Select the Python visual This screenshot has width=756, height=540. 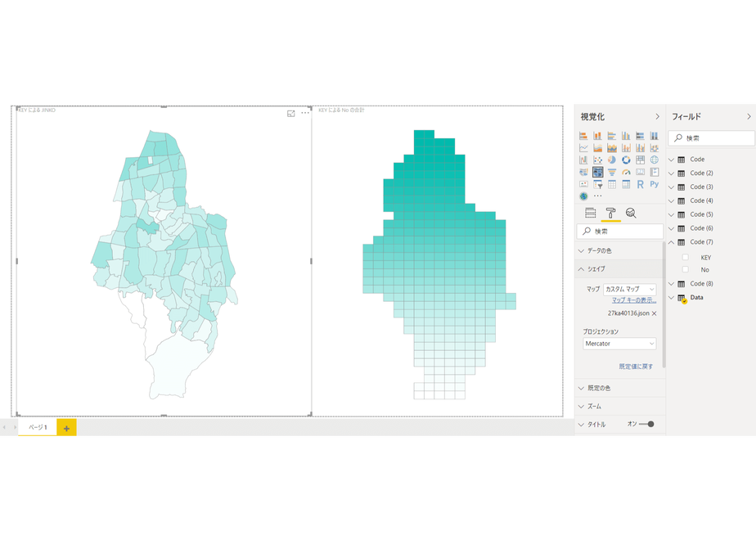point(655,184)
